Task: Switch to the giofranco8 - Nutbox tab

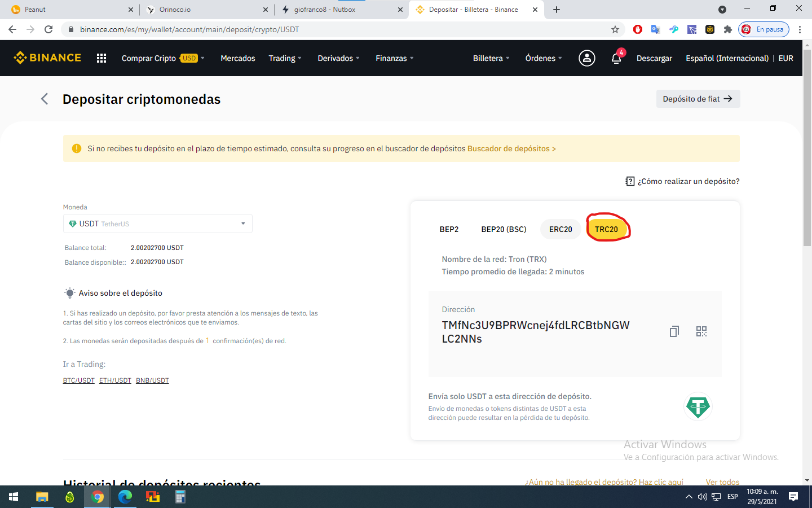Action: 341,10
